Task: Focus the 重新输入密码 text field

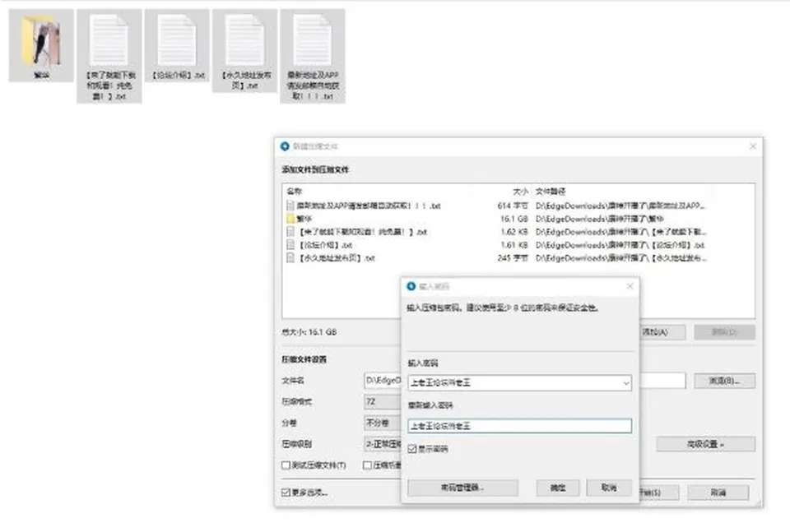Action: [519, 426]
